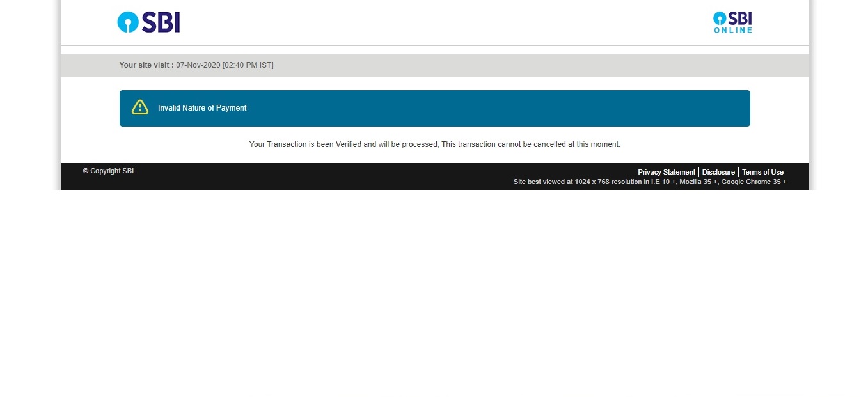Click the yellow warning triangle icon
This screenshot has width=868, height=397.
(140, 107)
